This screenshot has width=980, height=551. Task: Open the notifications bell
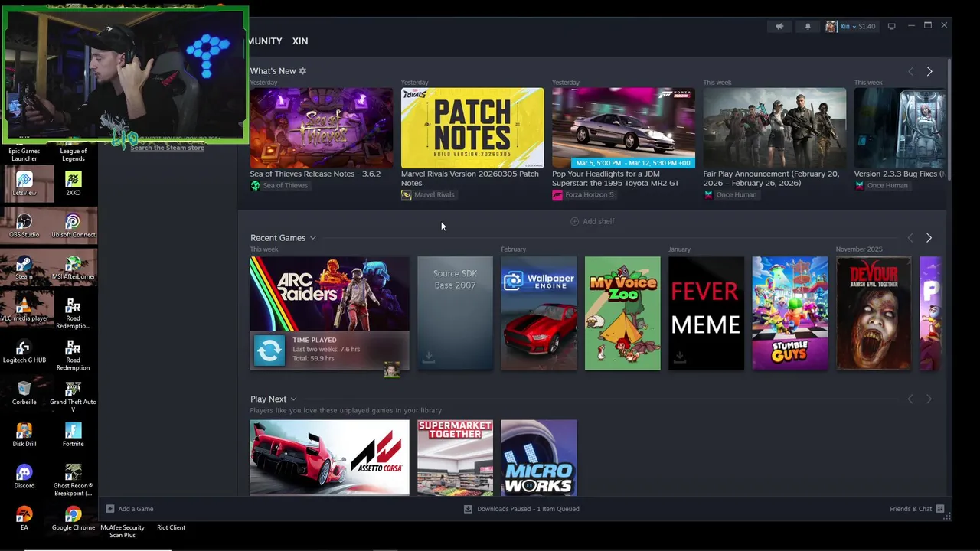[808, 26]
